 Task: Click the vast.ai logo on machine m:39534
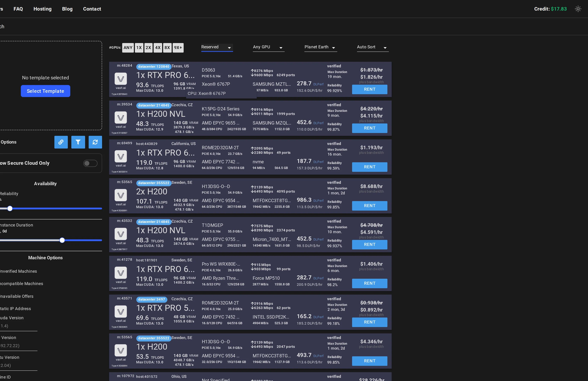pyautogui.click(x=121, y=118)
